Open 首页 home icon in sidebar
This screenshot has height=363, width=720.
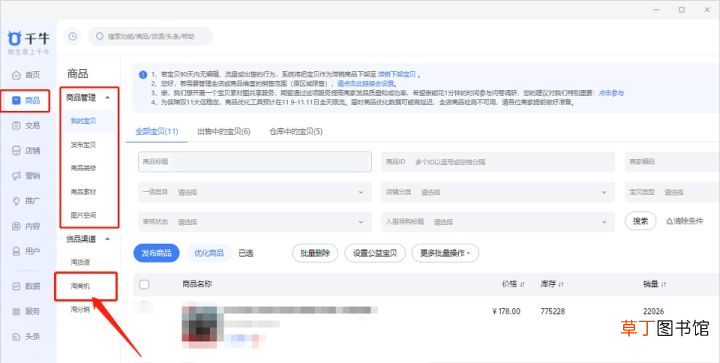pos(16,75)
